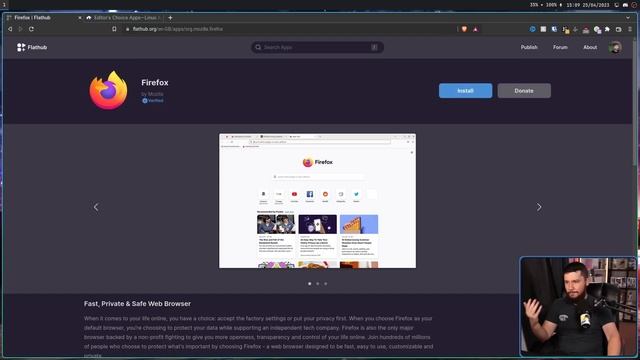This screenshot has height=360, width=640.
Task: Go back with the browser back arrow
Action: (10, 29)
